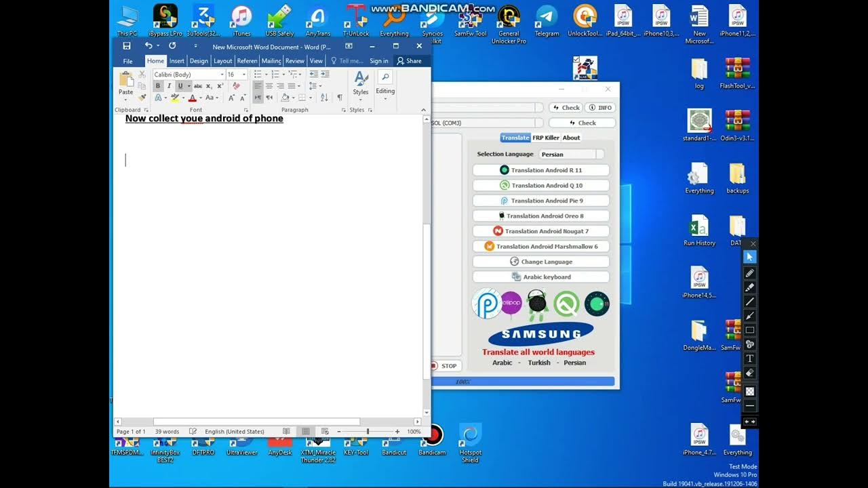Click the Cut scissors icon
The height and width of the screenshot is (488, 868).
tap(142, 75)
